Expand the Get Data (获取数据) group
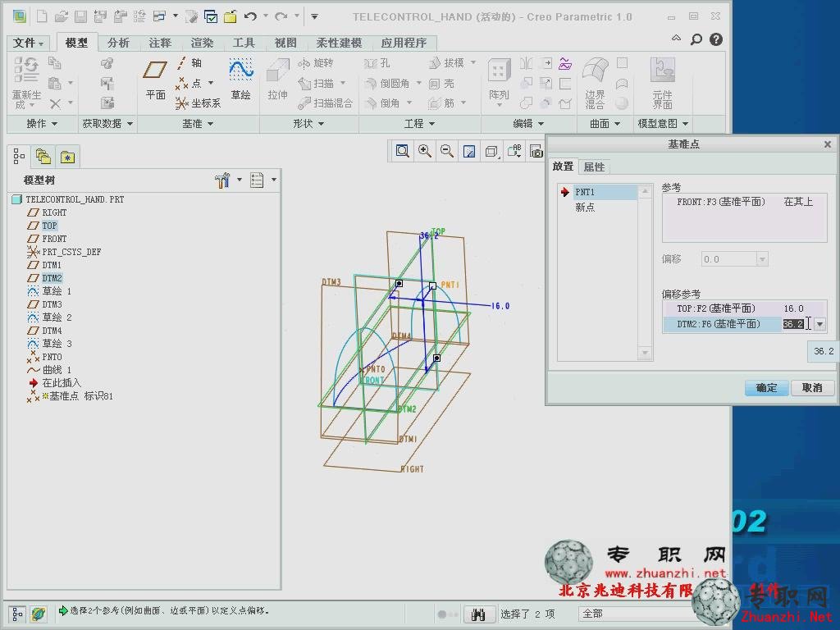 pyautogui.click(x=107, y=124)
